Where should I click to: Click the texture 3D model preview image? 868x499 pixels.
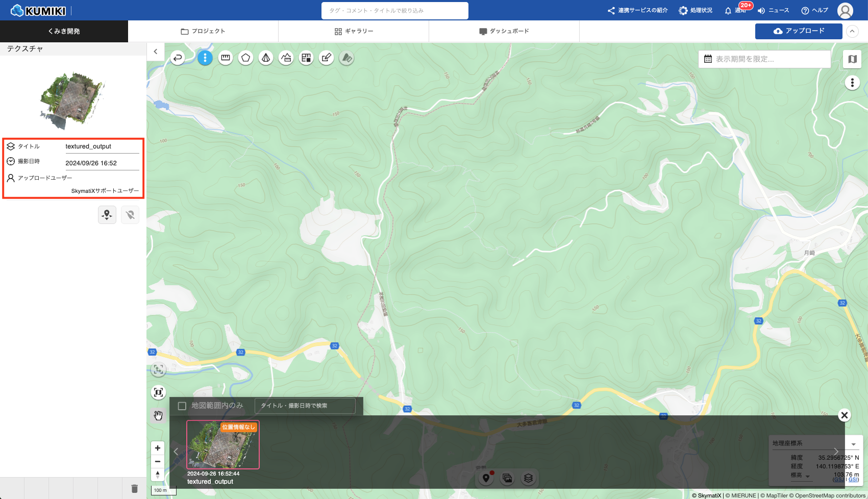(72, 101)
